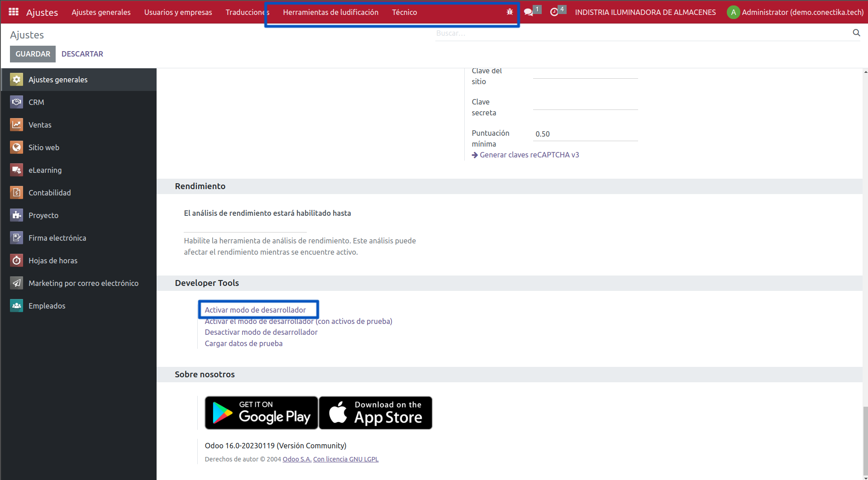Click the debug bug icon in top bar
868x480 pixels.
510,12
